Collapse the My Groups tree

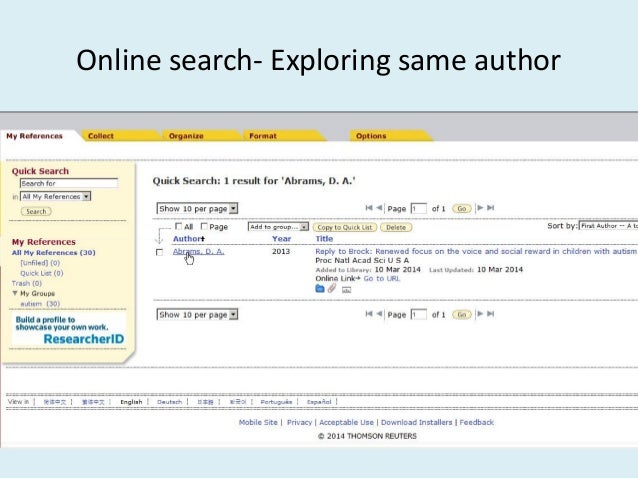point(15,293)
